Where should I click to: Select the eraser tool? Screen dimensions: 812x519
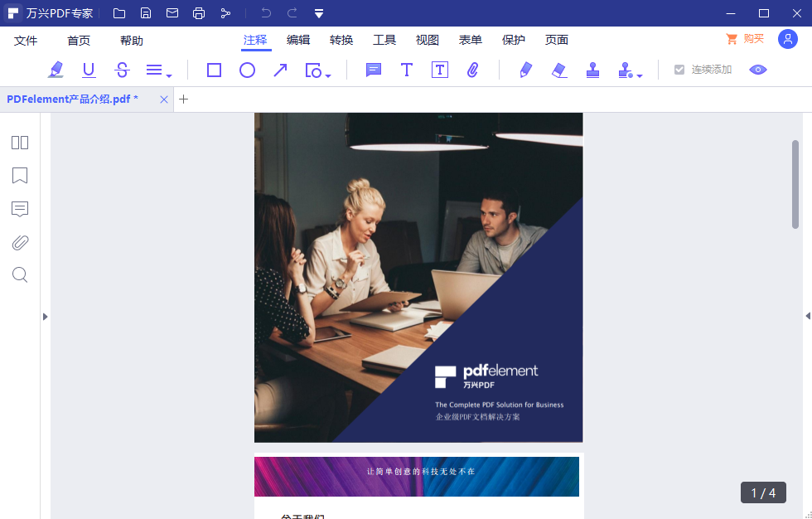(559, 70)
